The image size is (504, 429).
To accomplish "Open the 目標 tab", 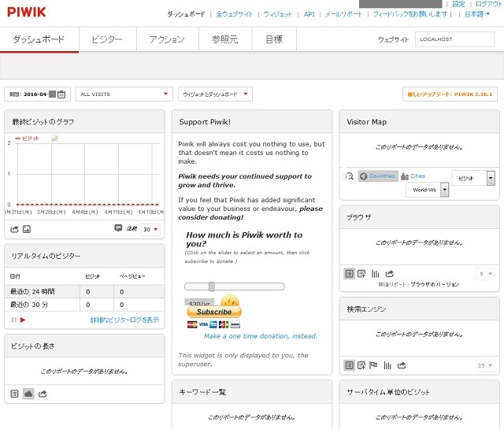I will click(x=274, y=39).
